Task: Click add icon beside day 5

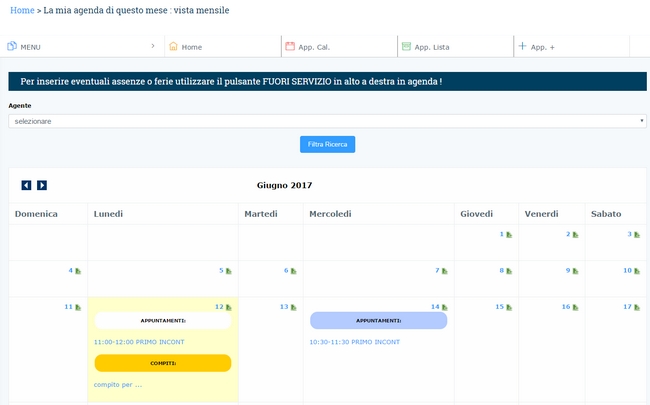Action: click(x=228, y=271)
